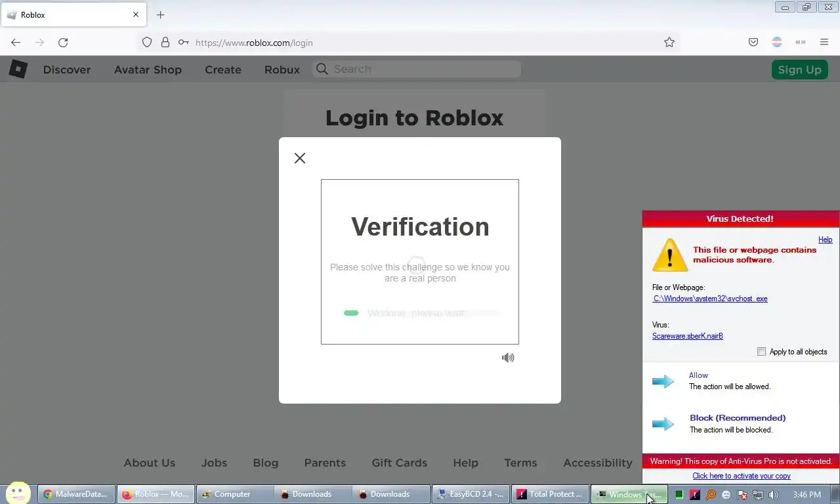Click here to activate your copy link
Viewport: 840px width, 504px height.
point(742,476)
